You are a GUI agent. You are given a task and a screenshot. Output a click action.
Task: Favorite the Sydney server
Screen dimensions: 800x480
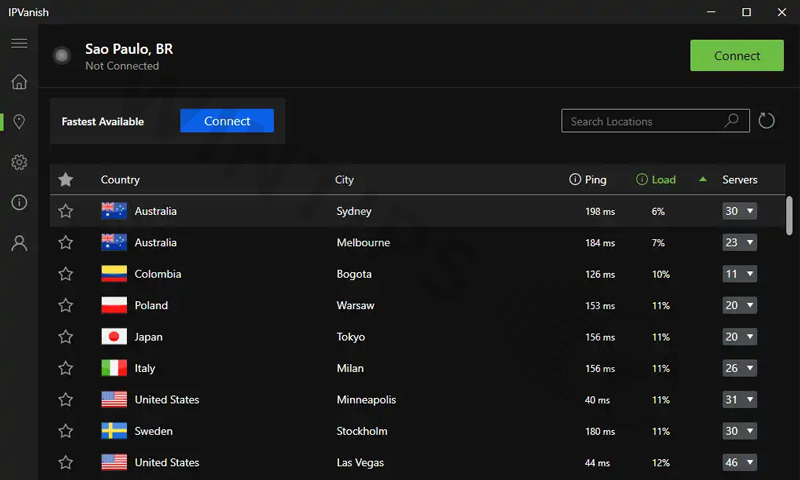[x=65, y=211]
